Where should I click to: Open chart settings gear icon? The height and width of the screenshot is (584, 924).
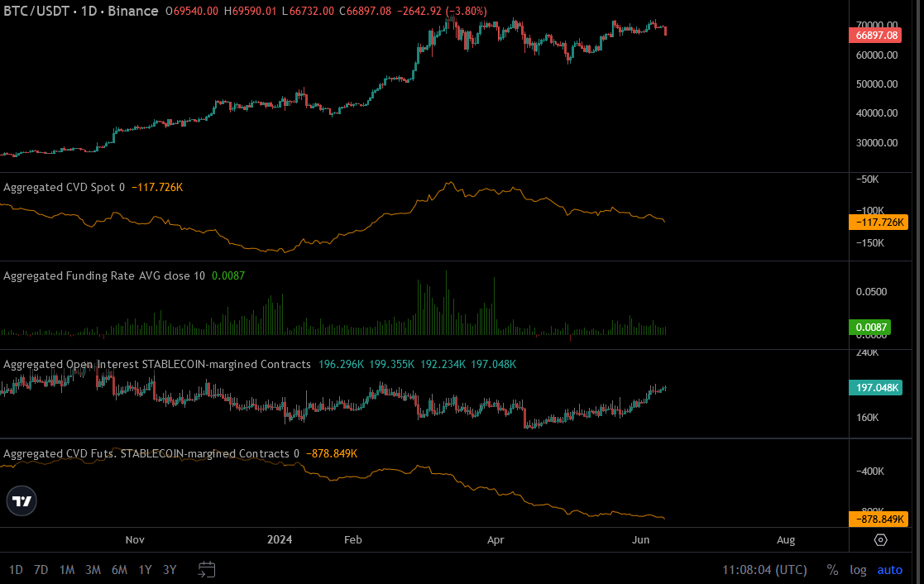click(880, 540)
